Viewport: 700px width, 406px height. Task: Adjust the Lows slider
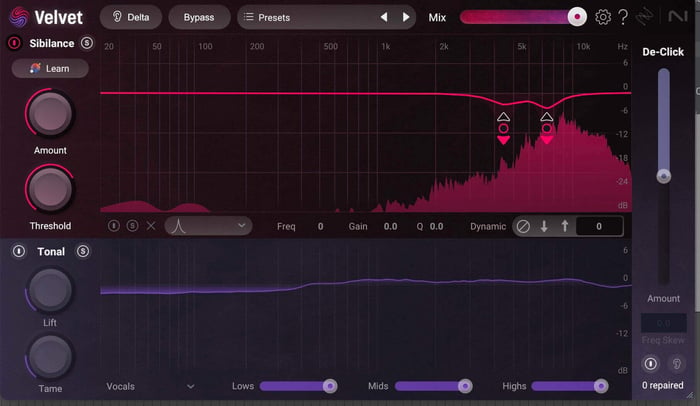coord(298,386)
